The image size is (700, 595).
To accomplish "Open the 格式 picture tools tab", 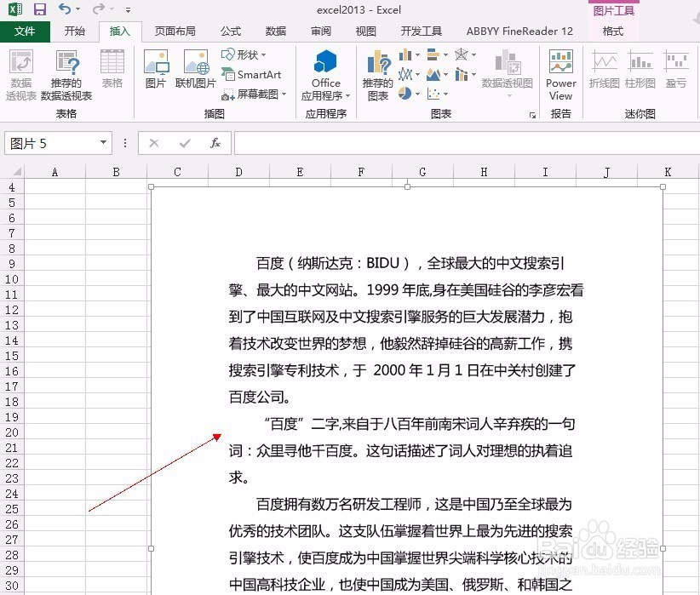I will (x=613, y=31).
